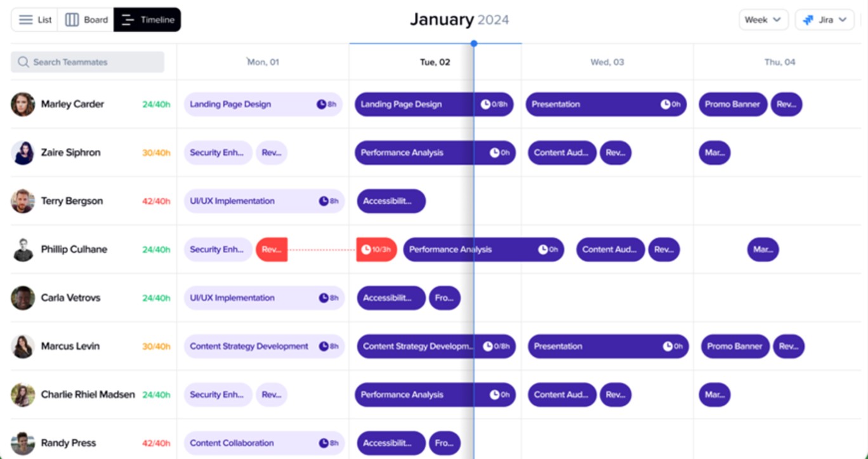Image resolution: width=868 pixels, height=459 pixels.
Task: Click the clock icon on Randy's Content Collaboration
Action: tap(324, 443)
